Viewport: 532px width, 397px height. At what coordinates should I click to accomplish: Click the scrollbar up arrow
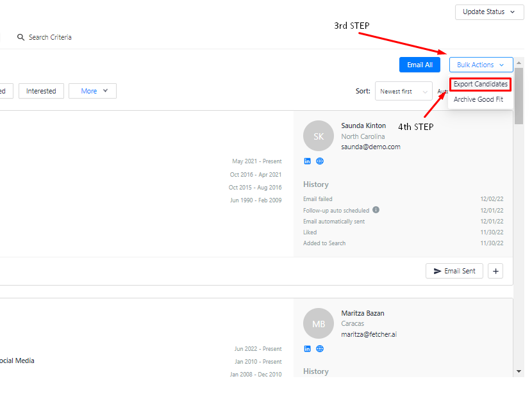coord(519,63)
